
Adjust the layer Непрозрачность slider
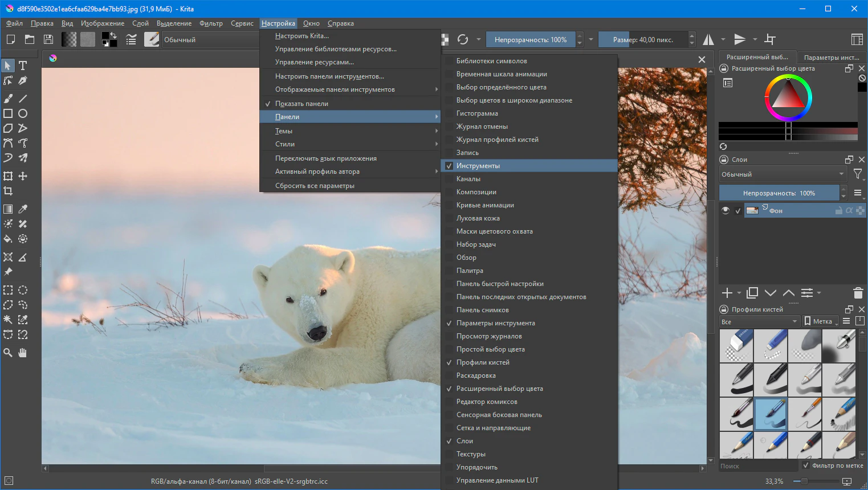[x=779, y=193]
